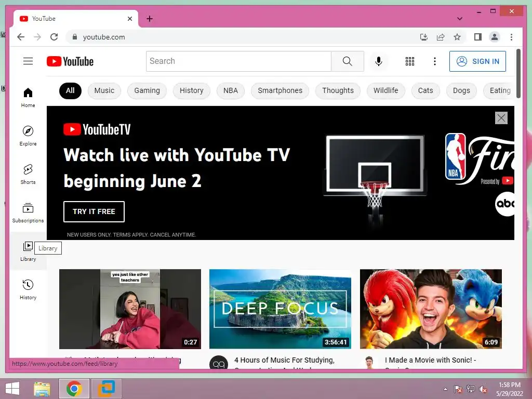This screenshot has height=399, width=532.
Task: Click the Deep Focus video channel avatar
Action: 219,362
